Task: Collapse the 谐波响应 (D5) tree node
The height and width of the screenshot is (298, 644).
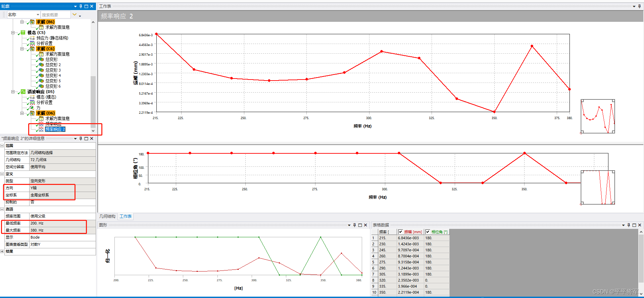Action: 13,92
